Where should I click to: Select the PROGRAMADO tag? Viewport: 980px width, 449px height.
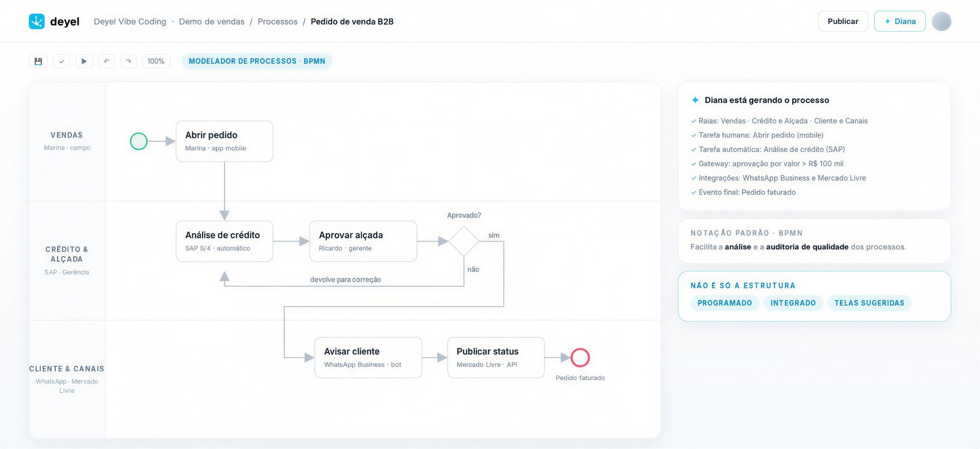point(725,303)
